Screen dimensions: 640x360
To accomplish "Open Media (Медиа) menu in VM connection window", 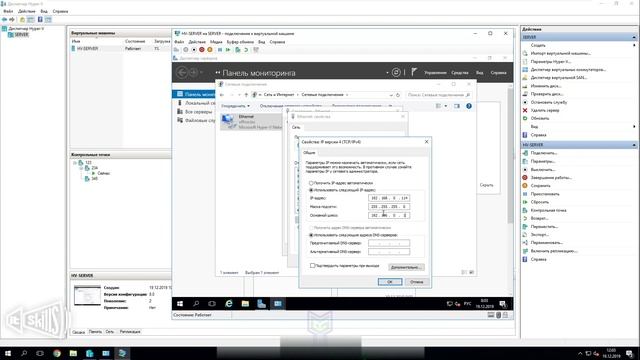I will pyautogui.click(x=216, y=42).
